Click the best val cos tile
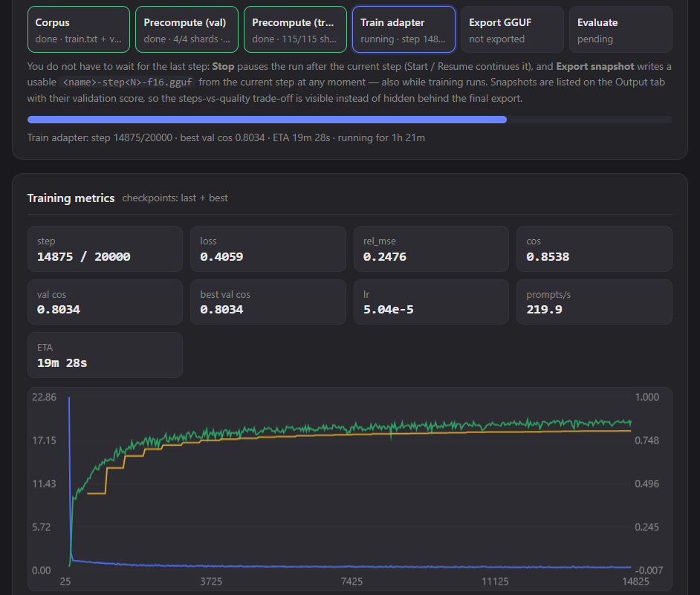 click(268, 302)
